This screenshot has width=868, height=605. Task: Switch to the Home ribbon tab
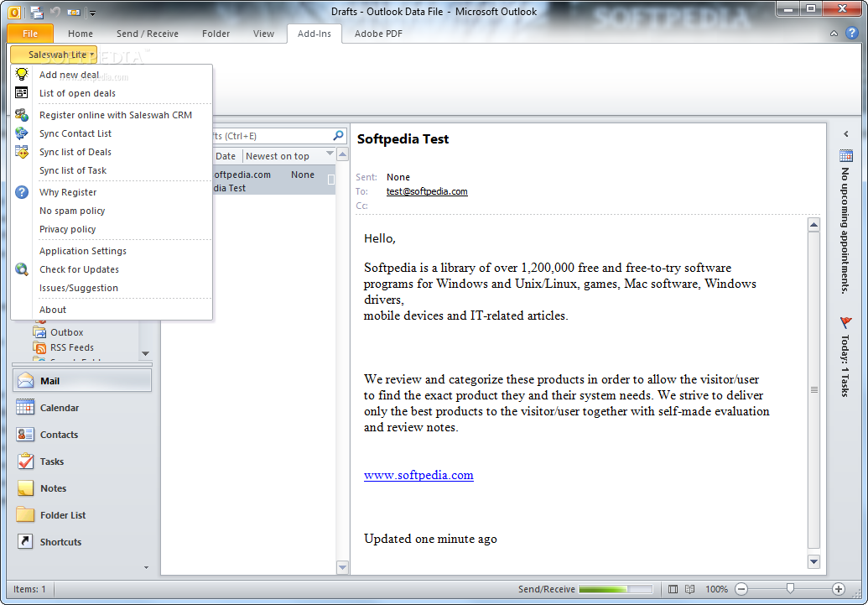[x=81, y=34]
